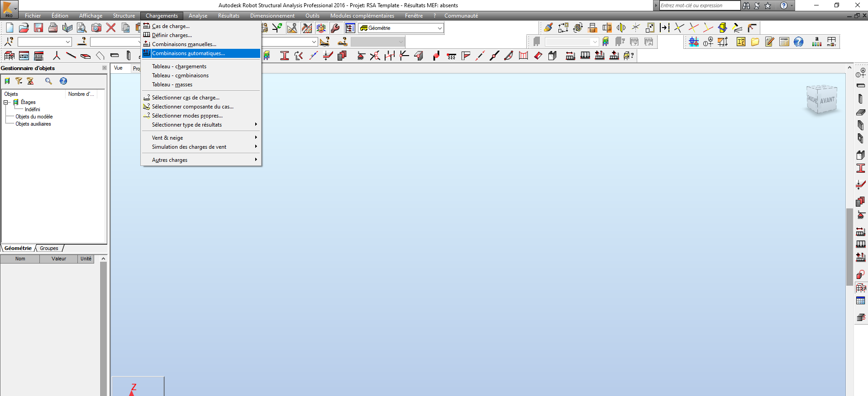Viewport: 868px width, 396px height.
Task: Click the blue Help question mark in toolbar
Action: pyautogui.click(x=799, y=42)
